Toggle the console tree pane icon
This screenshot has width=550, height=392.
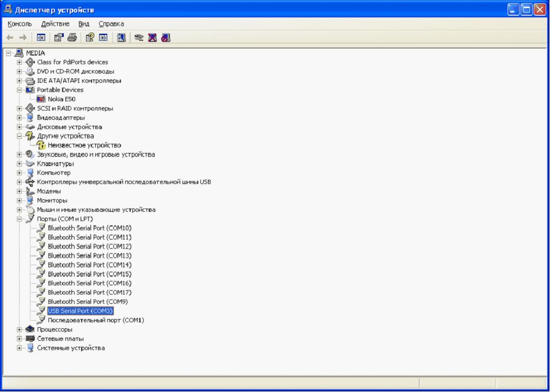(x=40, y=38)
